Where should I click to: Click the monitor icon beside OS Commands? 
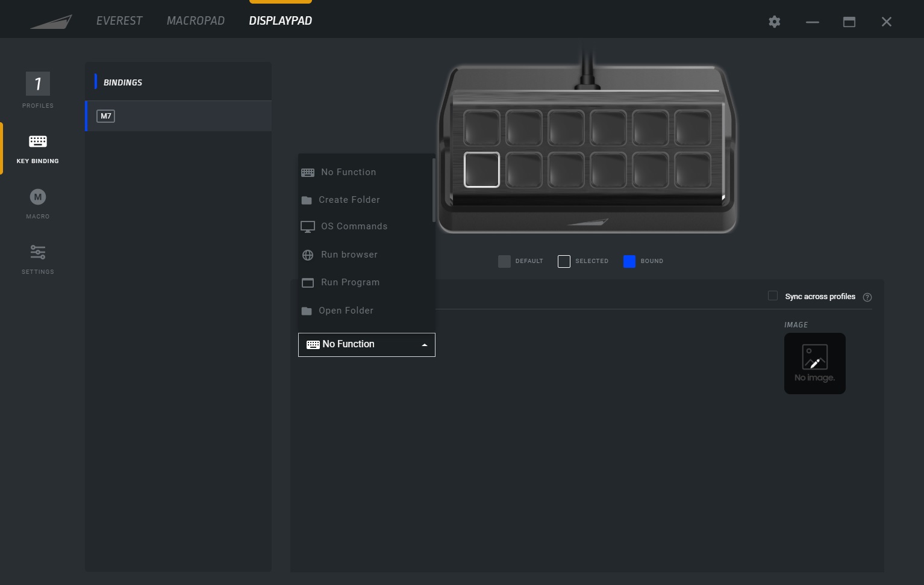click(308, 227)
